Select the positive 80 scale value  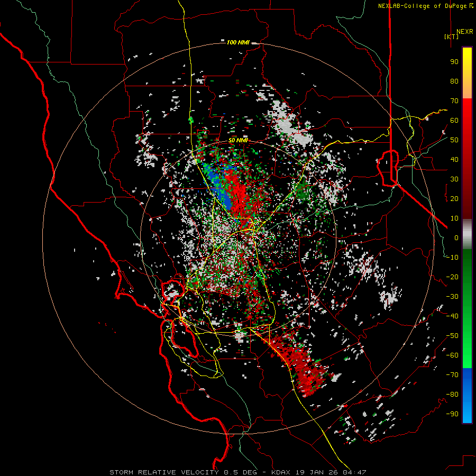(454, 81)
